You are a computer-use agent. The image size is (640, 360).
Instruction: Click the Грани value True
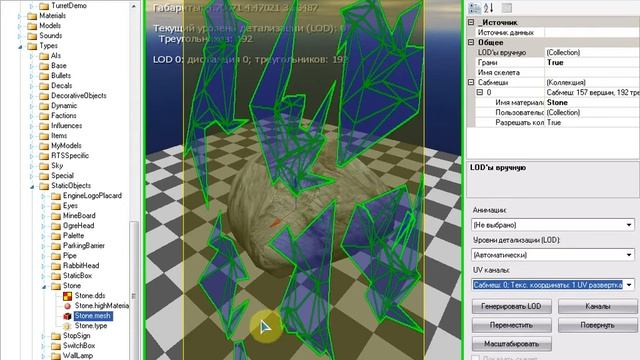tap(555, 62)
